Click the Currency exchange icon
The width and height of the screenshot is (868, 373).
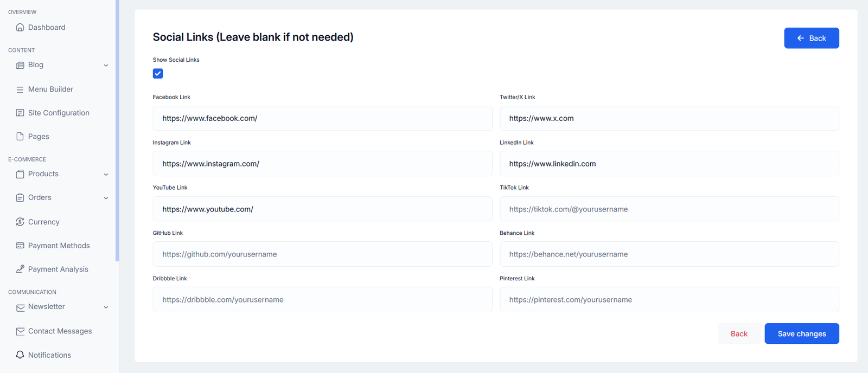20,222
